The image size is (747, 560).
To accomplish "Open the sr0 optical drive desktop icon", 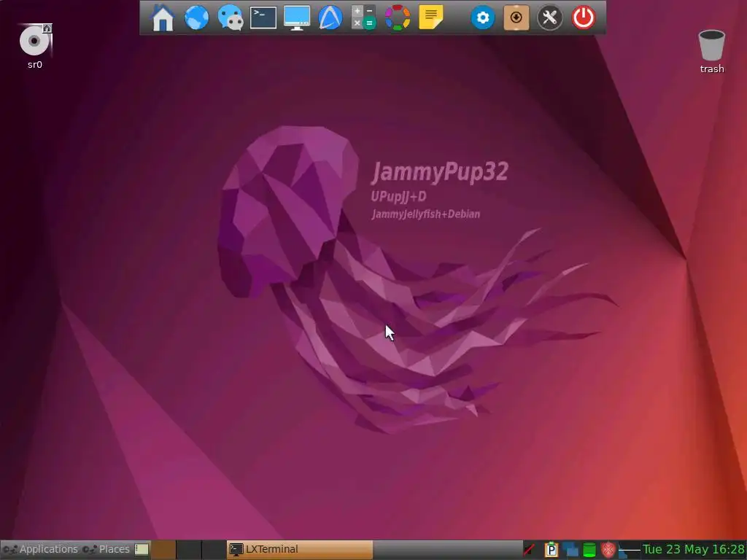I will click(x=35, y=46).
